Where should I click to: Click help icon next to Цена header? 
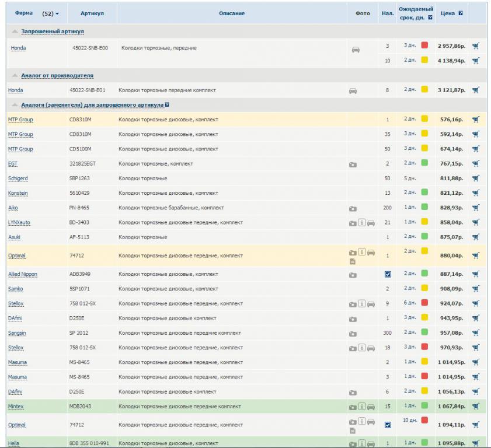[461, 13]
